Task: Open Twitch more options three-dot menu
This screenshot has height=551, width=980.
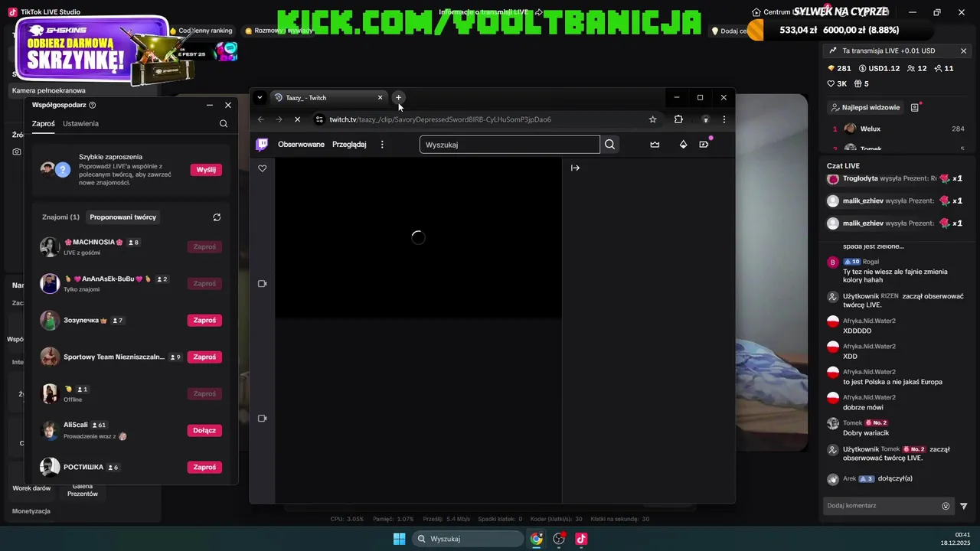Action: 382,144
